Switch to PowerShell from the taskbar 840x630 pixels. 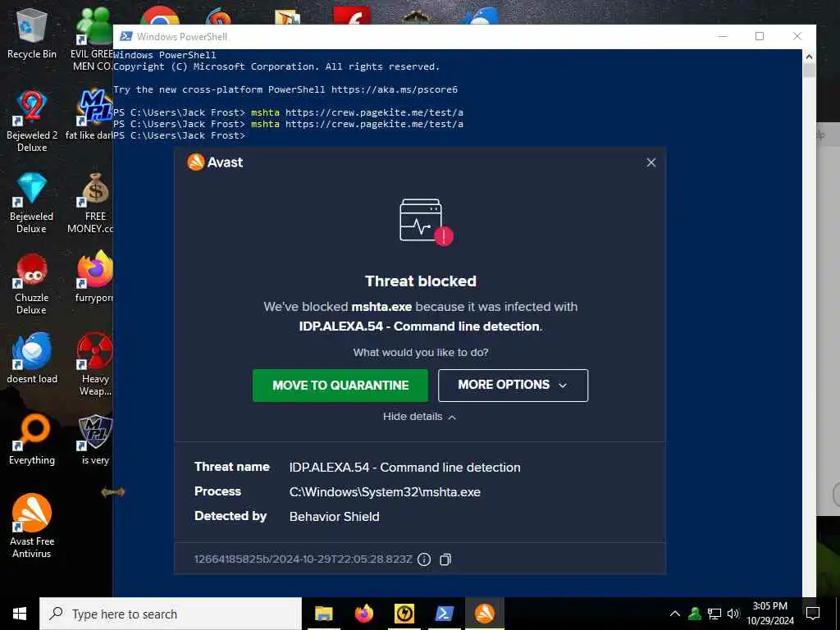coord(444,614)
